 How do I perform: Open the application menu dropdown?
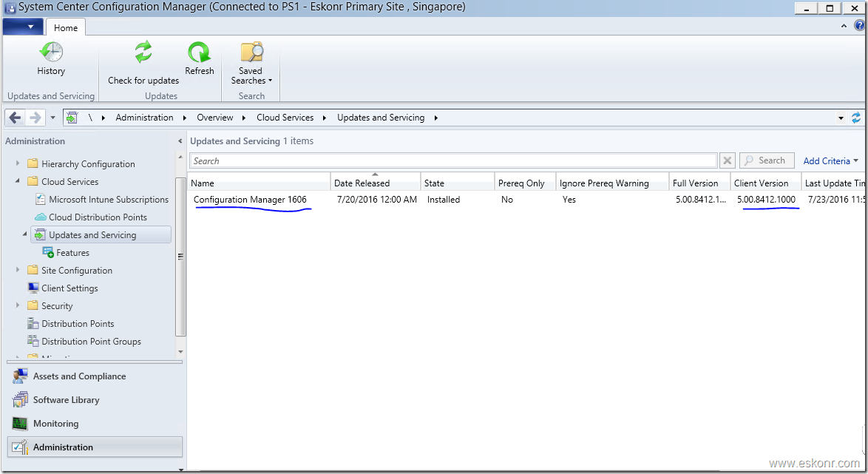tap(23, 27)
